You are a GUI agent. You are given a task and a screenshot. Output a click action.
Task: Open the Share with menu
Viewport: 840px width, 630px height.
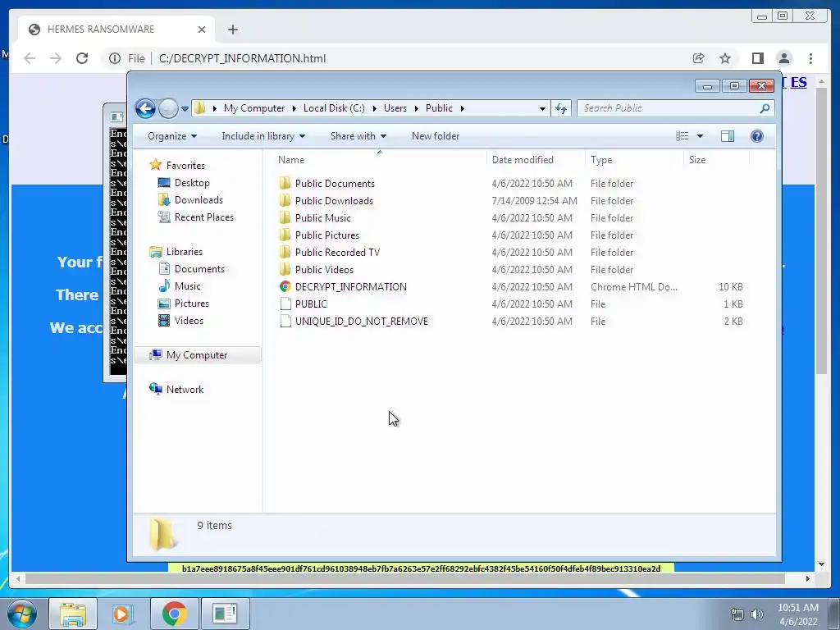358,136
